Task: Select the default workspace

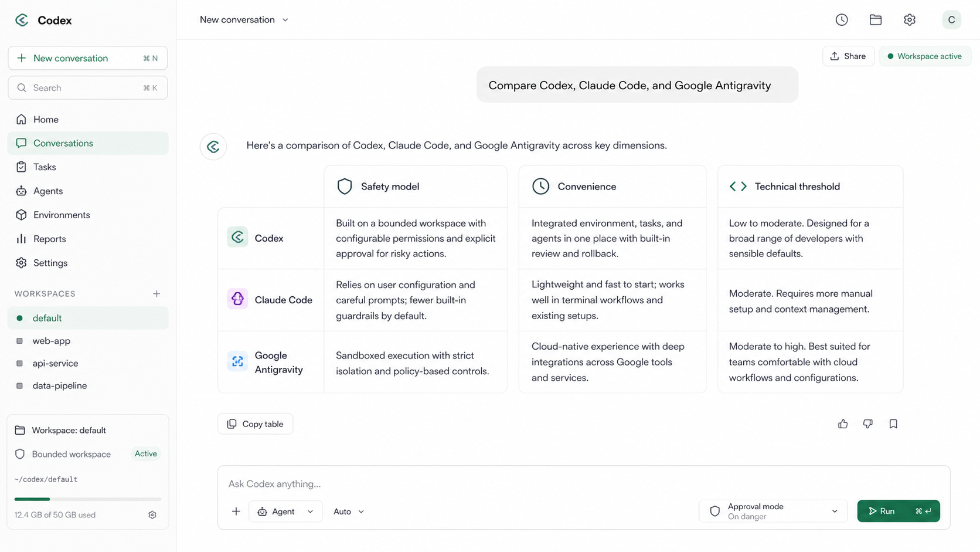Action: click(88, 318)
